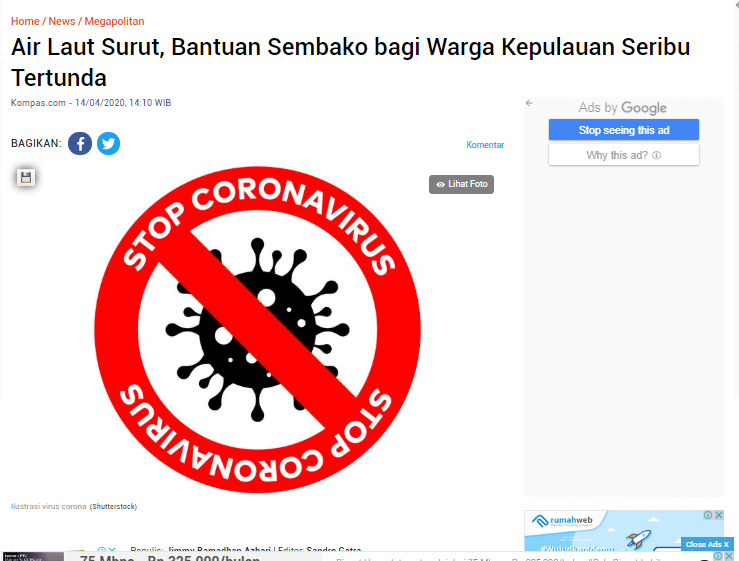
Task: Click the eye icon on Lihat Foto
Action: tap(441, 184)
